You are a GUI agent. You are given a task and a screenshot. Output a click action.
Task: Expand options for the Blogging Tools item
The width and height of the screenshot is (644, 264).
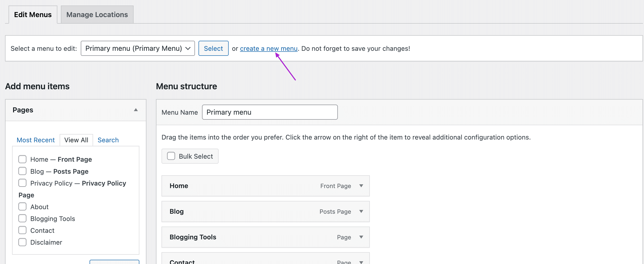click(x=361, y=237)
